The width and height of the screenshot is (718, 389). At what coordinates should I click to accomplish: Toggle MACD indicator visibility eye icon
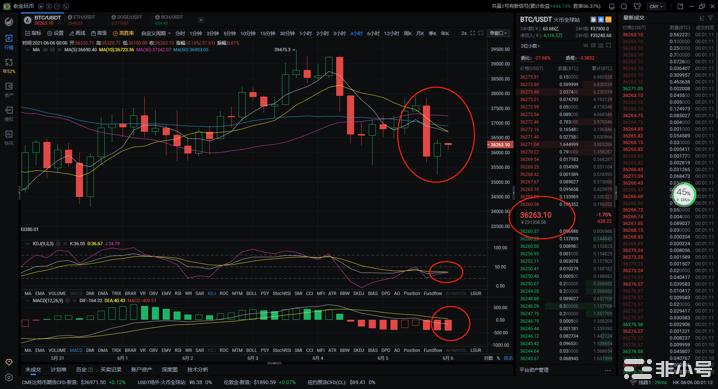tap(26, 301)
